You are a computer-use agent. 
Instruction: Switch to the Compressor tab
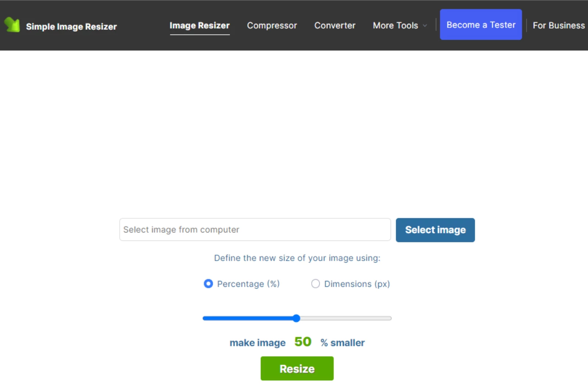click(272, 25)
